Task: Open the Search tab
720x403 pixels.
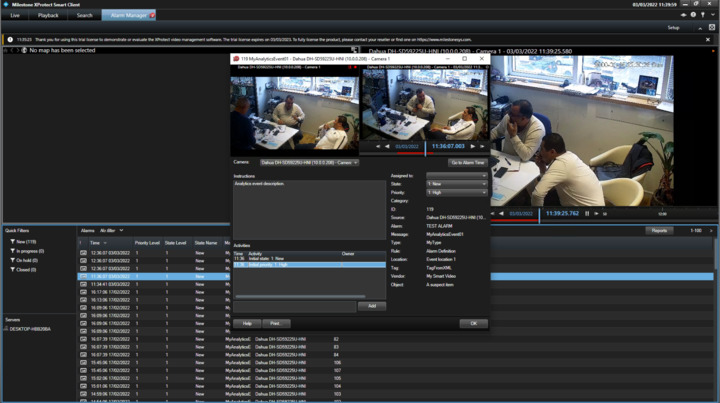Action: [84, 16]
